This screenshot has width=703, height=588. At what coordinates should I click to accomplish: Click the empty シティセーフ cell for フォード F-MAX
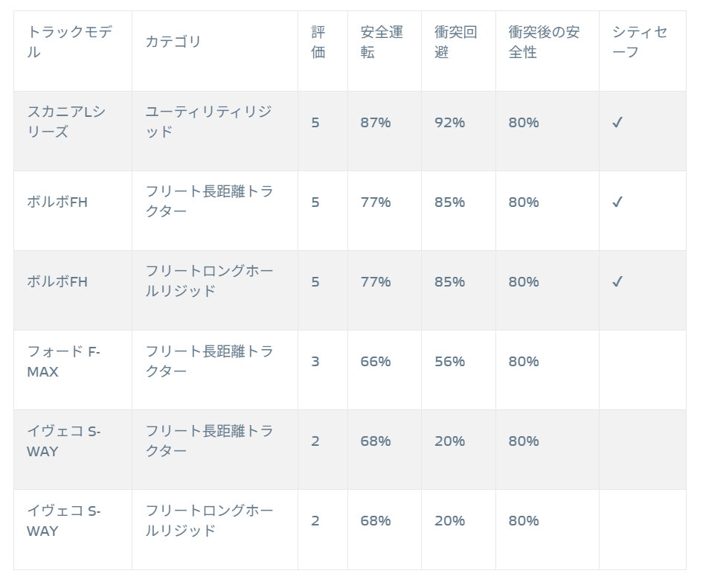coord(642,369)
